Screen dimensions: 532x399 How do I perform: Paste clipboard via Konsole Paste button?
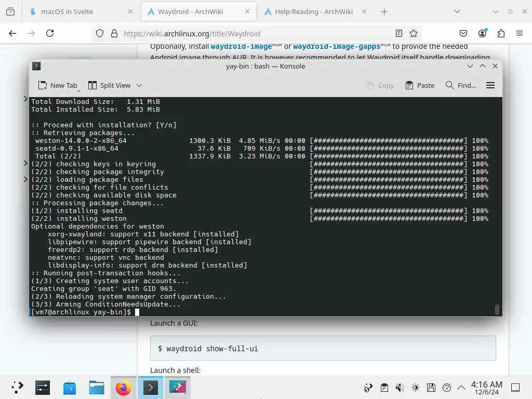(420, 86)
